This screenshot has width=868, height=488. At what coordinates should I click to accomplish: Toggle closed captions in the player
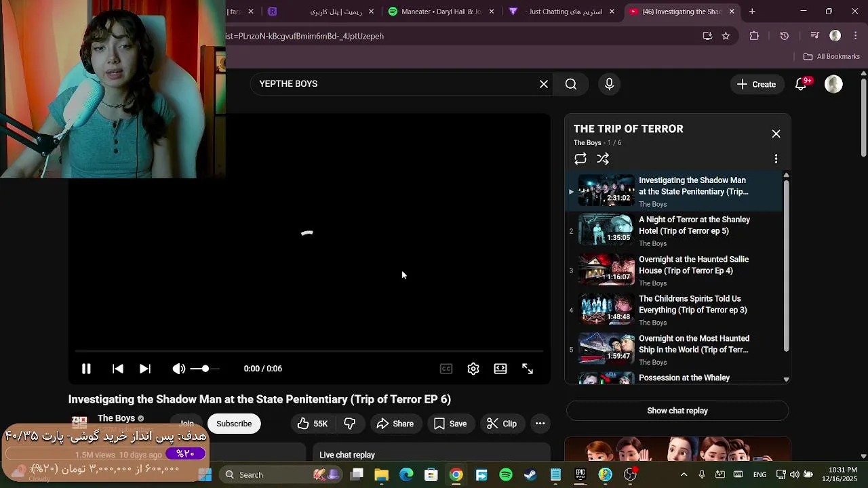tap(446, 369)
